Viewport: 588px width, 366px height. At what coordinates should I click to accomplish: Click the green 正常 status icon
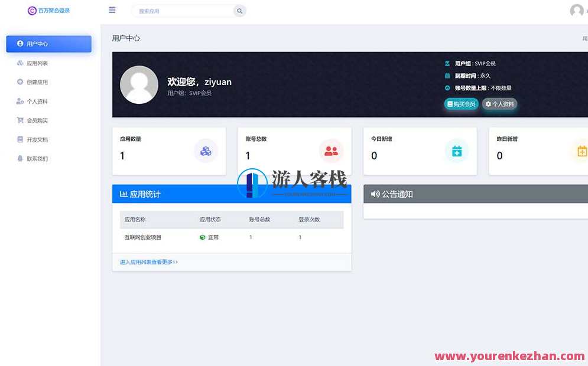[x=202, y=237]
